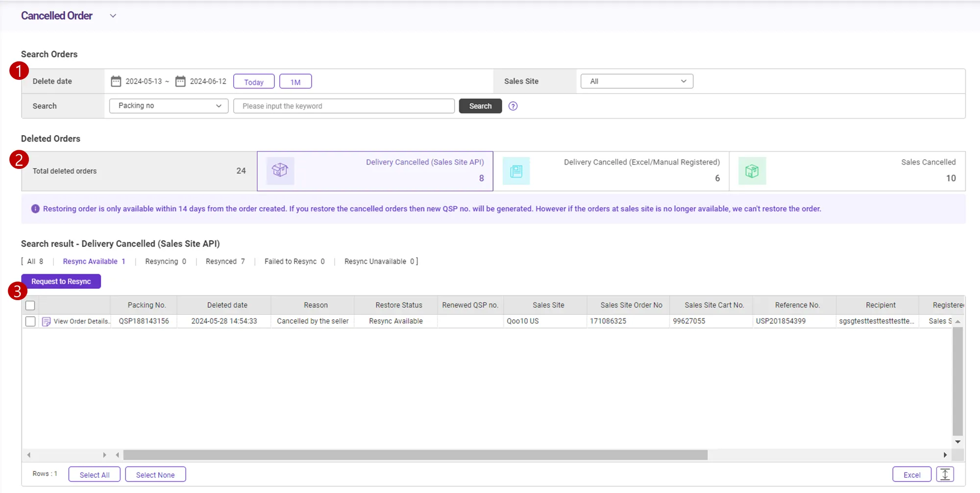
Task: Check the row checkbox for QSP188143156
Action: coord(30,321)
